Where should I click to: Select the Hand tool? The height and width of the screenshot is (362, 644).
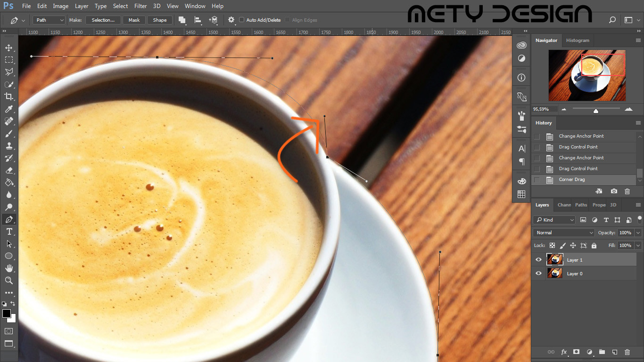click(8, 268)
